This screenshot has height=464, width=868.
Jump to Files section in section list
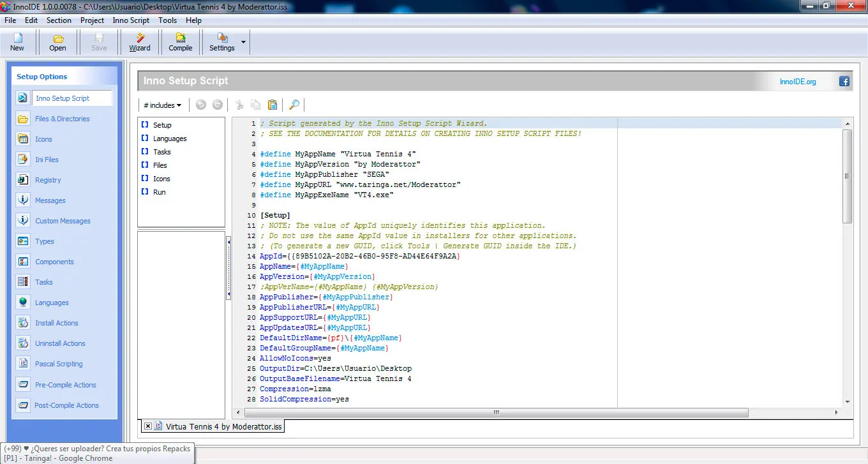160,165
